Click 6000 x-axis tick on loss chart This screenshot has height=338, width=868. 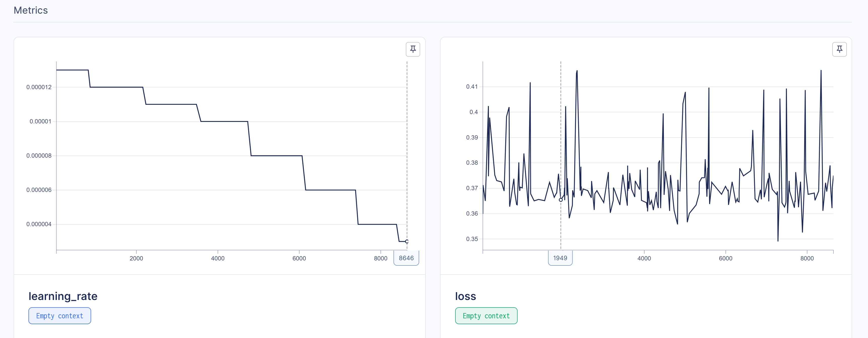(726, 258)
